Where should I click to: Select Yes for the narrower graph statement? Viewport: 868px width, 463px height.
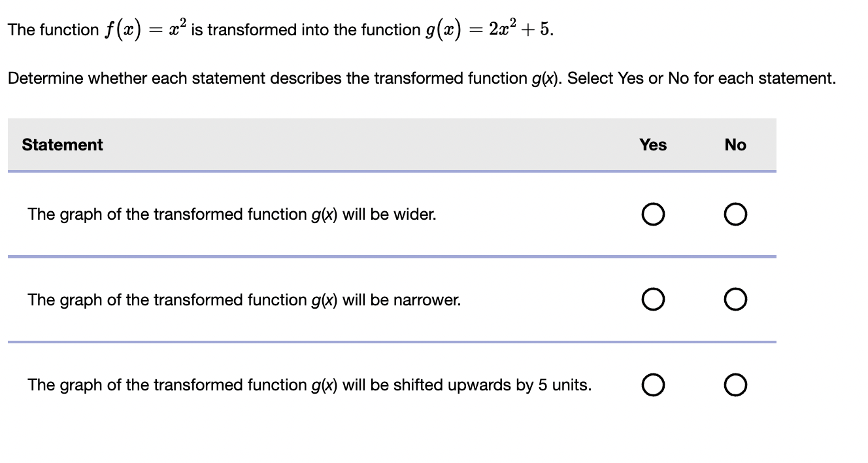pos(653,300)
